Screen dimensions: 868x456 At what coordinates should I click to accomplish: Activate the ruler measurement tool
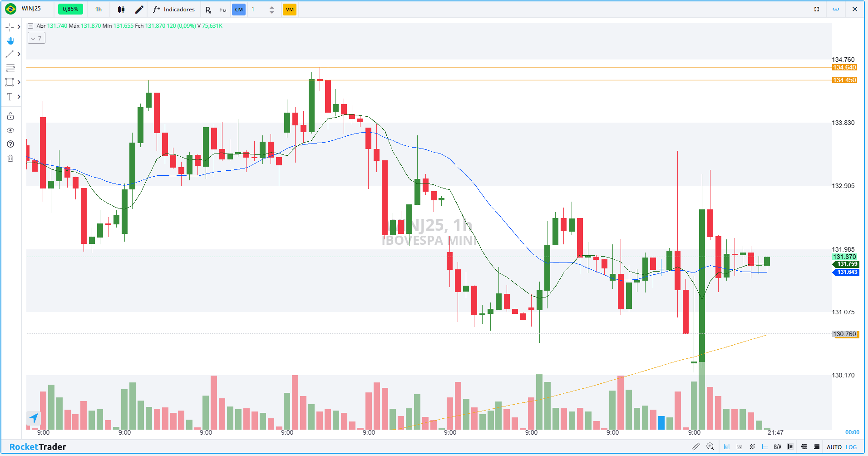coord(695,446)
